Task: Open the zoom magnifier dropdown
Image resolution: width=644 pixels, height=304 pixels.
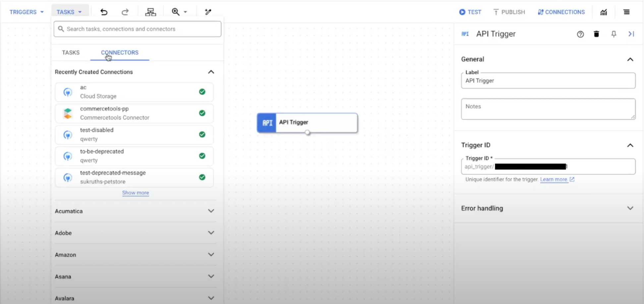Action: point(179,12)
